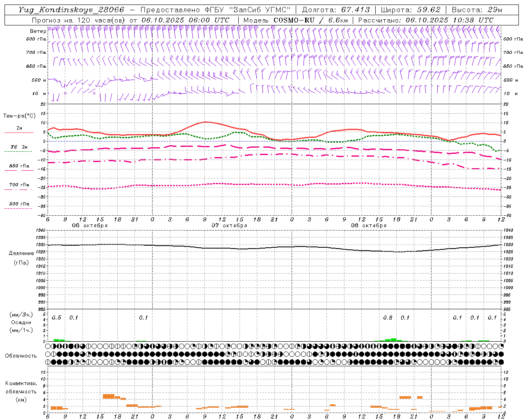Click the 0.8 precipitation amount value
The height and width of the screenshot is (420, 525).
point(388,318)
